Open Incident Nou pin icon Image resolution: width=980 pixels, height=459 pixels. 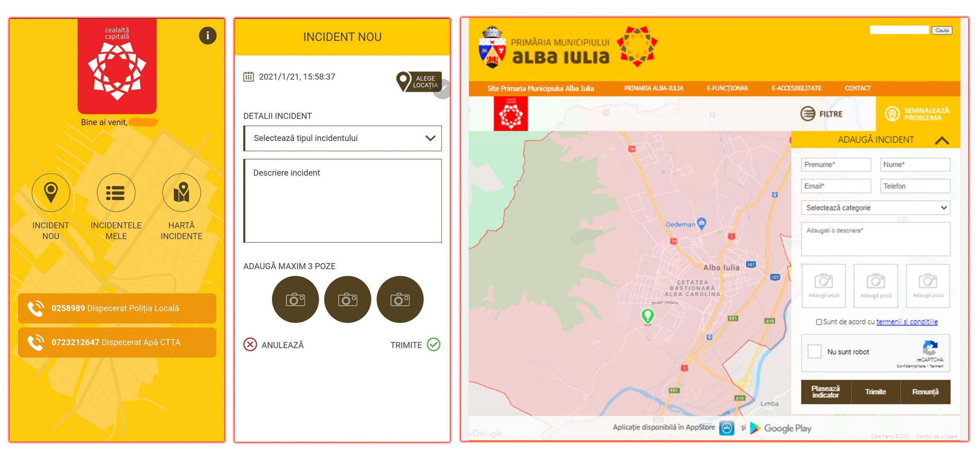pos(51,192)
